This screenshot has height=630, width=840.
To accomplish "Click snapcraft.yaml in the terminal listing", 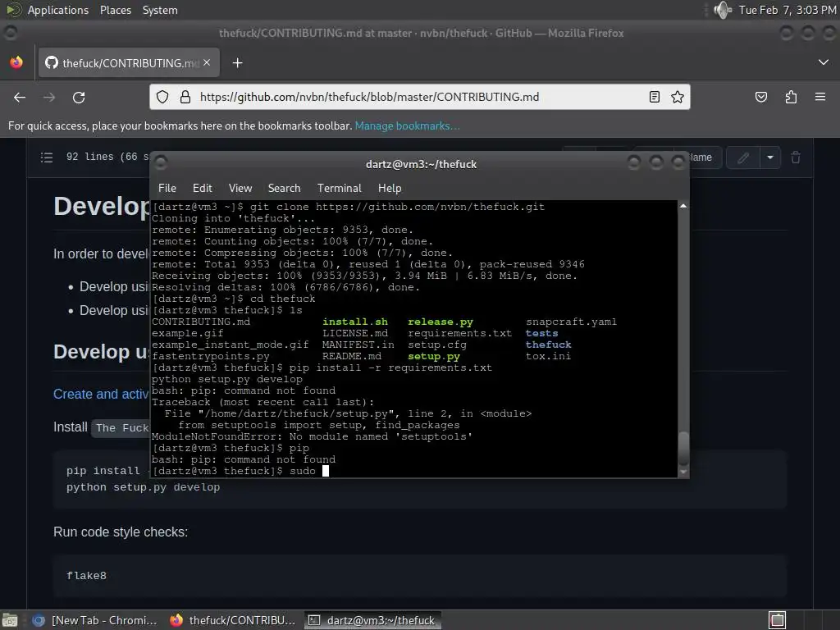I will click(571, 322).
